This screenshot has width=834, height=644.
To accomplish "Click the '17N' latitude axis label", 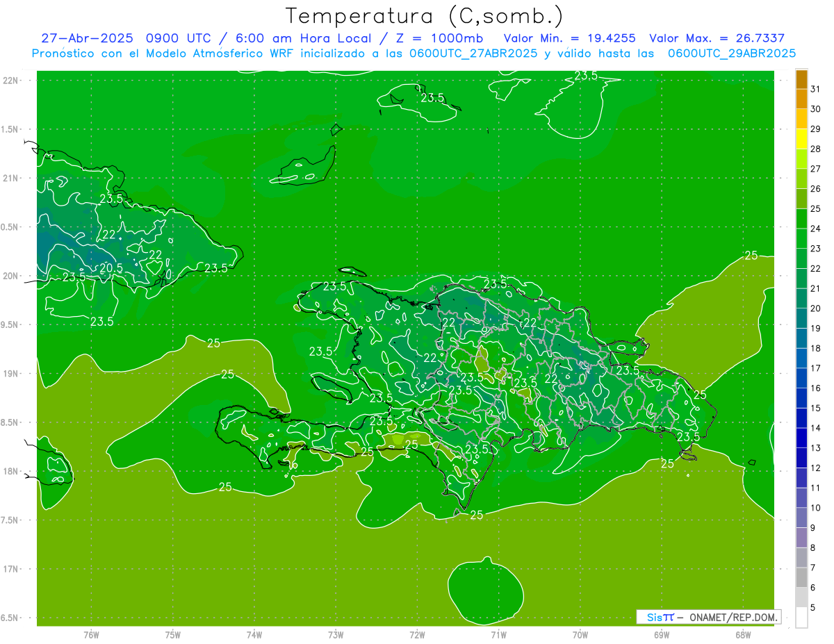I will 11,569.
